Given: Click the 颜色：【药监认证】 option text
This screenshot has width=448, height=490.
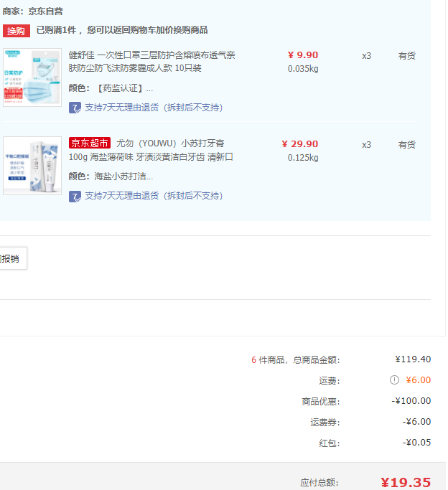Looking at the screenshot, I should tap(111, 88).
